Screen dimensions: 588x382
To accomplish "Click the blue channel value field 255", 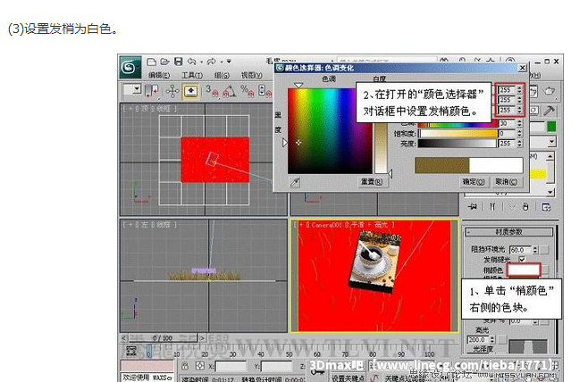I will point(507,110).
